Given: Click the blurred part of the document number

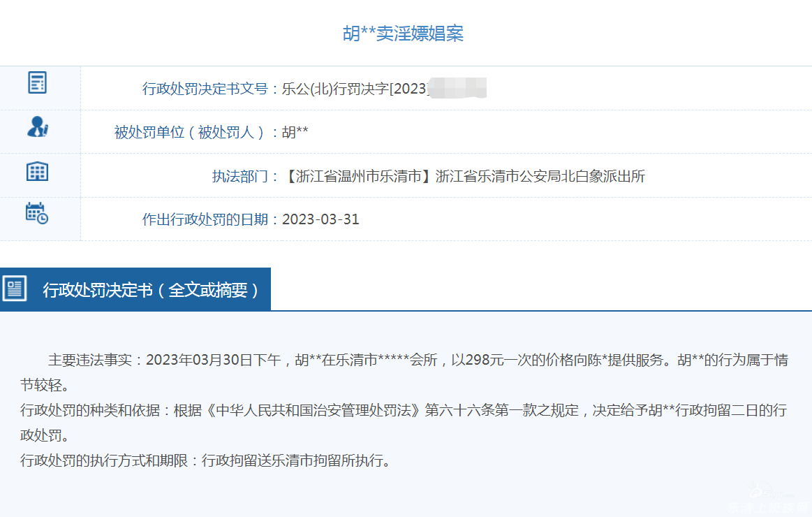Looking at the screenshot, I should click(457, 88).
